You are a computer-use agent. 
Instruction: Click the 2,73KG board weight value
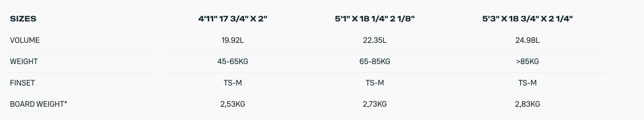(x=375, y=104)
